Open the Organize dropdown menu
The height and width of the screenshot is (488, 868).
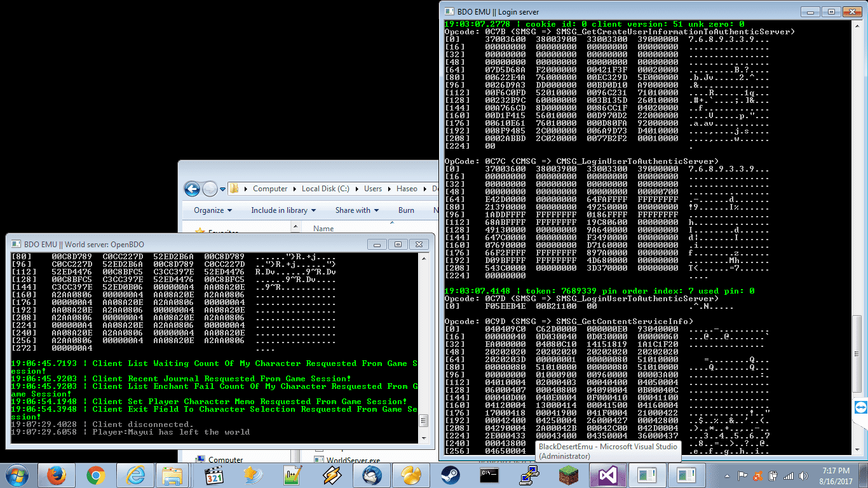[x=213, y=210]
